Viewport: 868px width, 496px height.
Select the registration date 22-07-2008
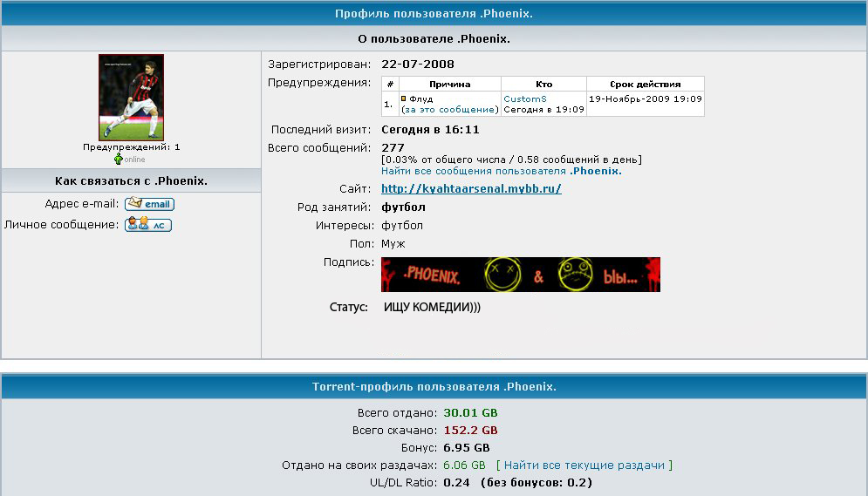418,65
